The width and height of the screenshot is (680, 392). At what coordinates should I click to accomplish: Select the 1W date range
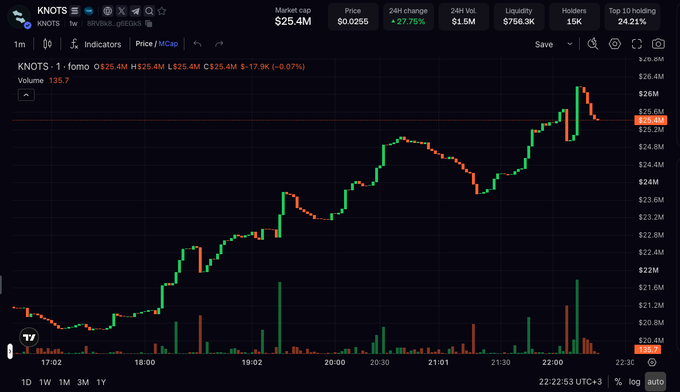(45, 382)
